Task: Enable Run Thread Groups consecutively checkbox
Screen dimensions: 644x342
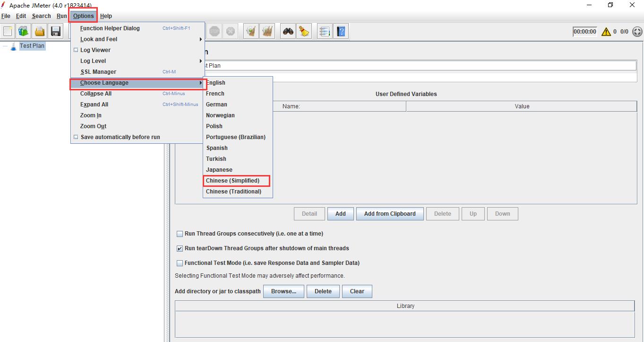Action: point(180,234)
